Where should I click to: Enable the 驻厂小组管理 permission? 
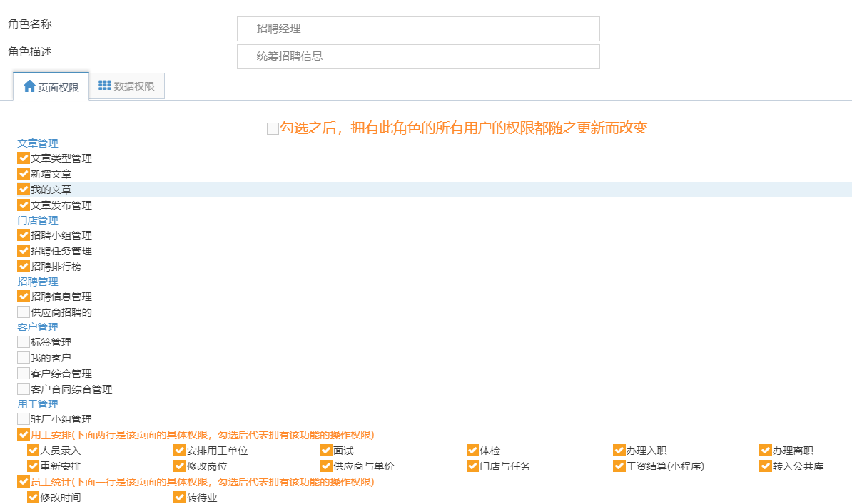[x=23, y=418]
